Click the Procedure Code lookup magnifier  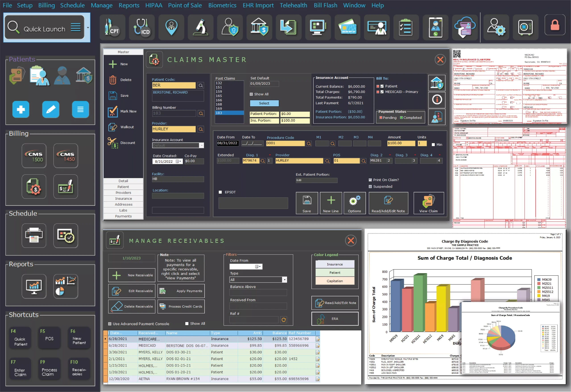point(309,144)
